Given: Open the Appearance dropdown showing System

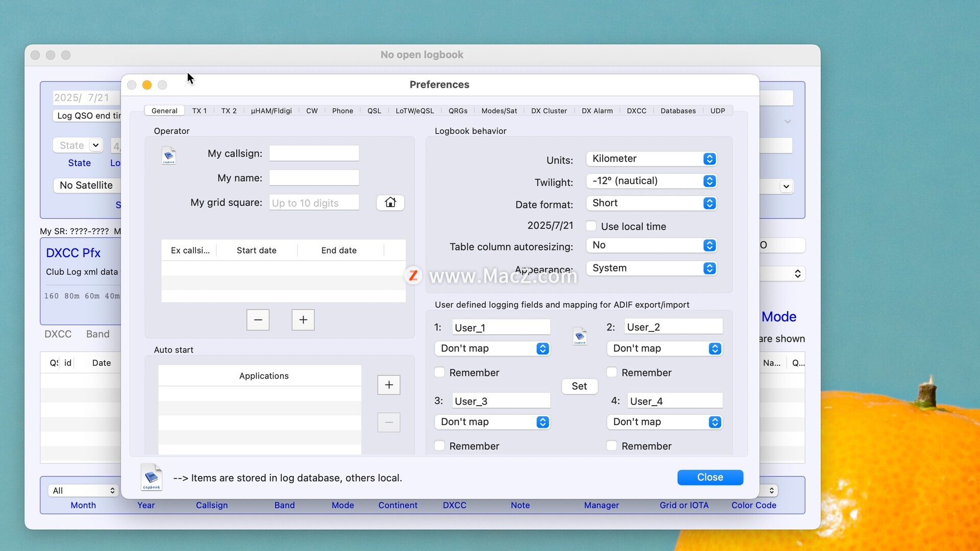Looking at the screenshot, I should (651, 268).
